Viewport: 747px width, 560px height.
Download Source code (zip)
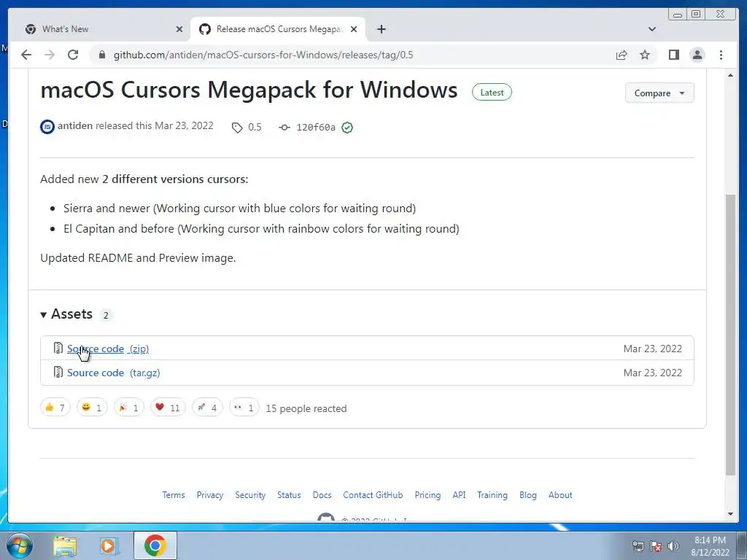tap(108, 349)
